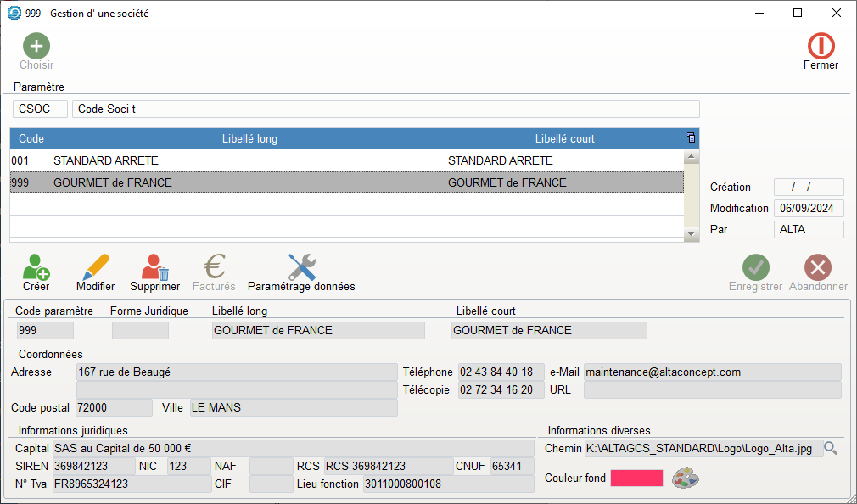This screenshot has width=857, height=504.
Task: Click the e-Mail input field
Action: tap(712, 372)
